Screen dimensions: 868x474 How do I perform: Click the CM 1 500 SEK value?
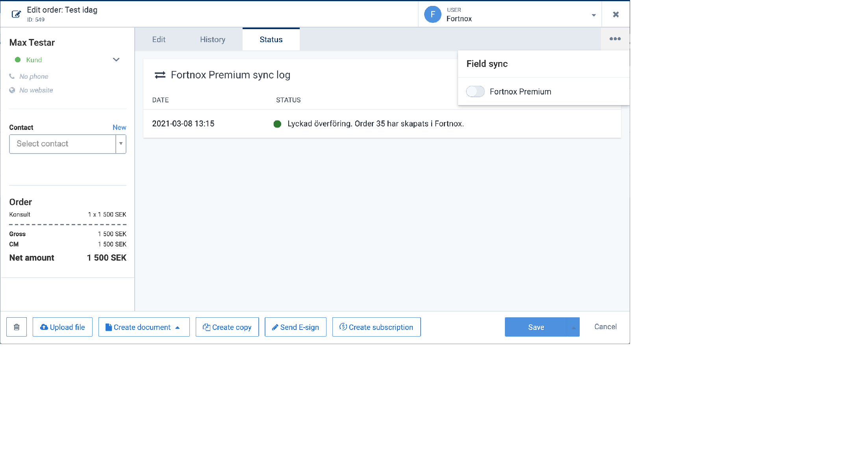click(112, 244)
